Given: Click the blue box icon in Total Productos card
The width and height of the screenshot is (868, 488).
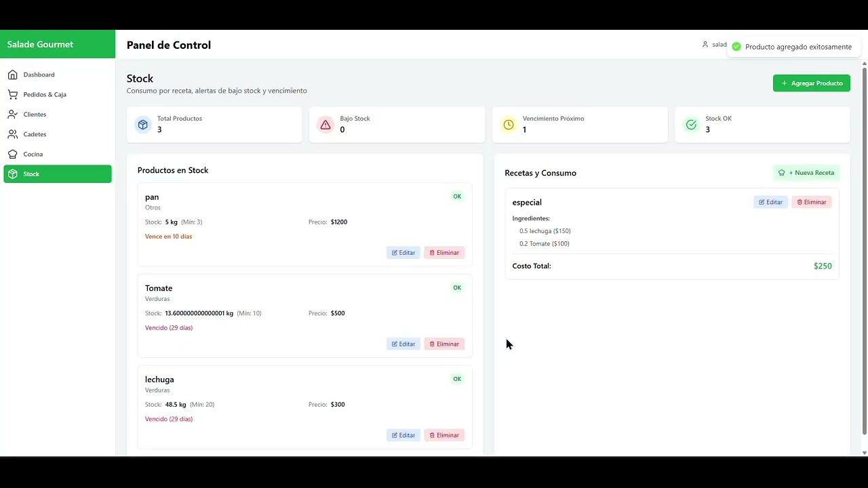Looking at the screenshot, I should pyautogui.click(x=142, y=125).
